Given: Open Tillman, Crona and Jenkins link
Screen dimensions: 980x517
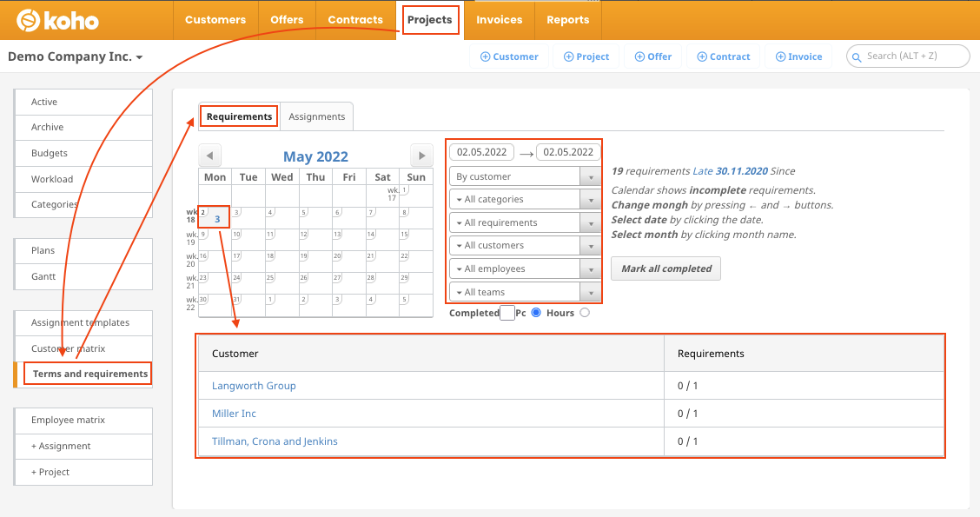Looking at the screenshot, I should pyautogui.click(x=275, y=441).
